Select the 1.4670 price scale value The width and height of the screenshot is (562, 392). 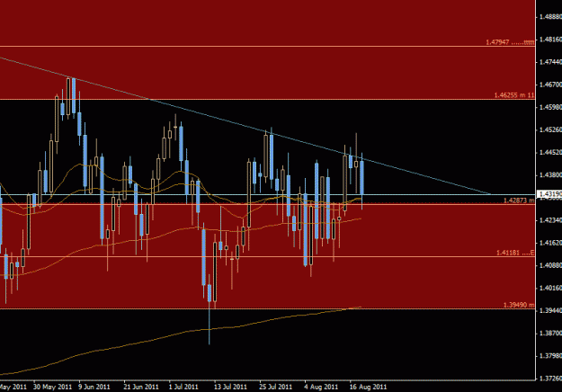pos(550,85)
